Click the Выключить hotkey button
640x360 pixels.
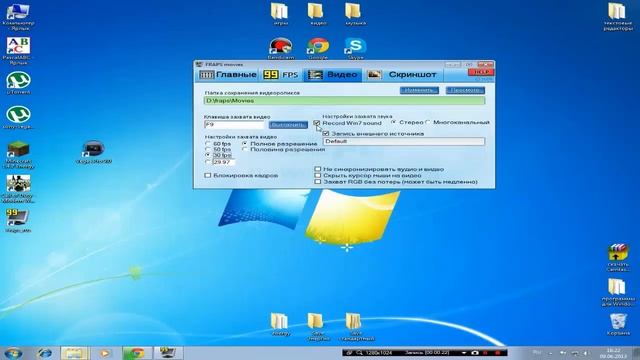tap(288, 124)
